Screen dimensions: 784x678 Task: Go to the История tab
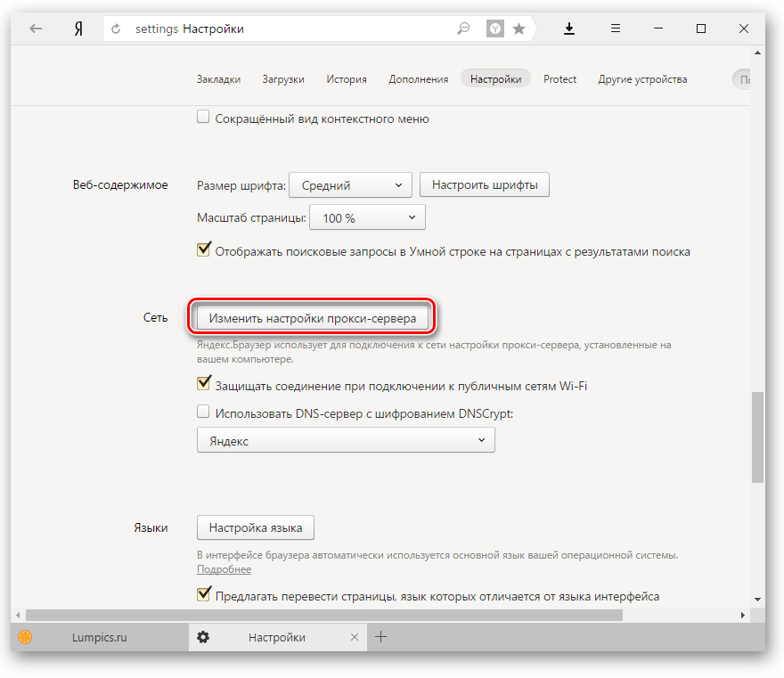tap(346, 79)
